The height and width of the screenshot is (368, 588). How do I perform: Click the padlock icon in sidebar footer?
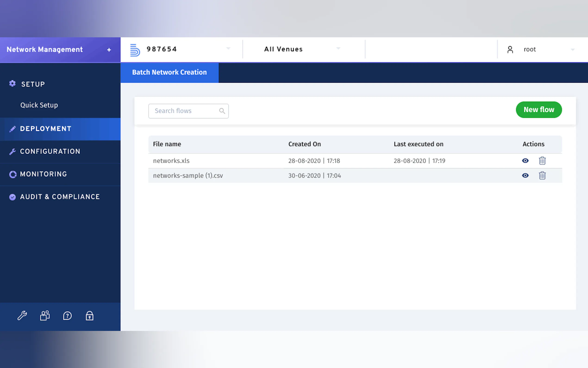pyautogui.click(x=89, y=316)
